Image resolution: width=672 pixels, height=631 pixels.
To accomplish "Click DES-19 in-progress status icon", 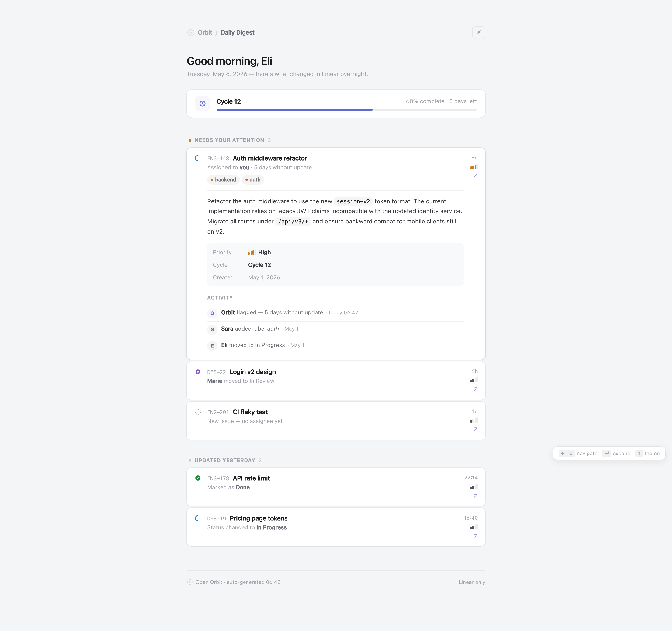I will 197,518.
